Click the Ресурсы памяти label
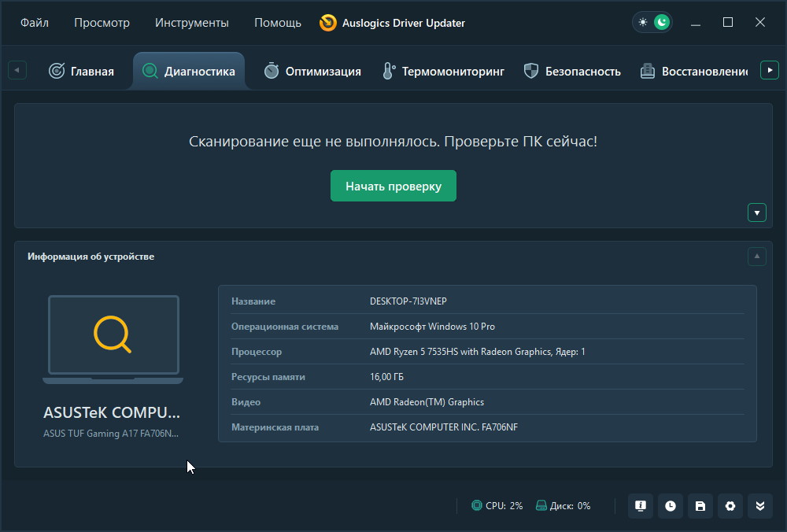 (x=268, y=377)
